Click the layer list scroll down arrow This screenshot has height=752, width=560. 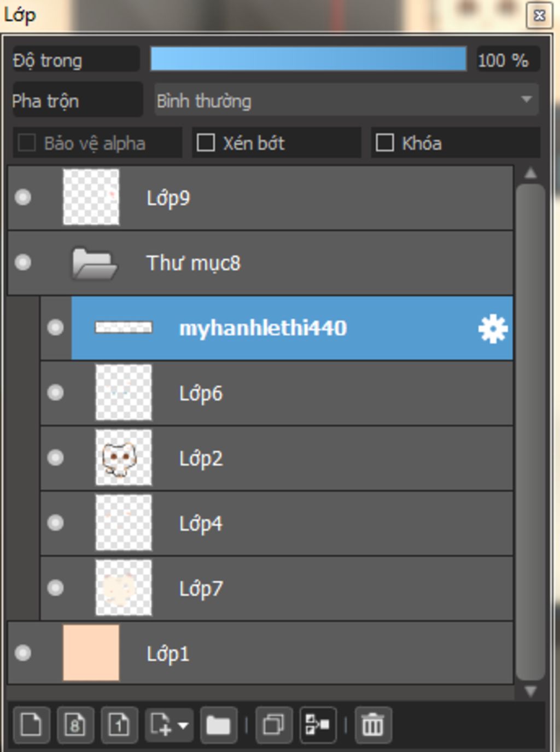click(x=530, y=691)
